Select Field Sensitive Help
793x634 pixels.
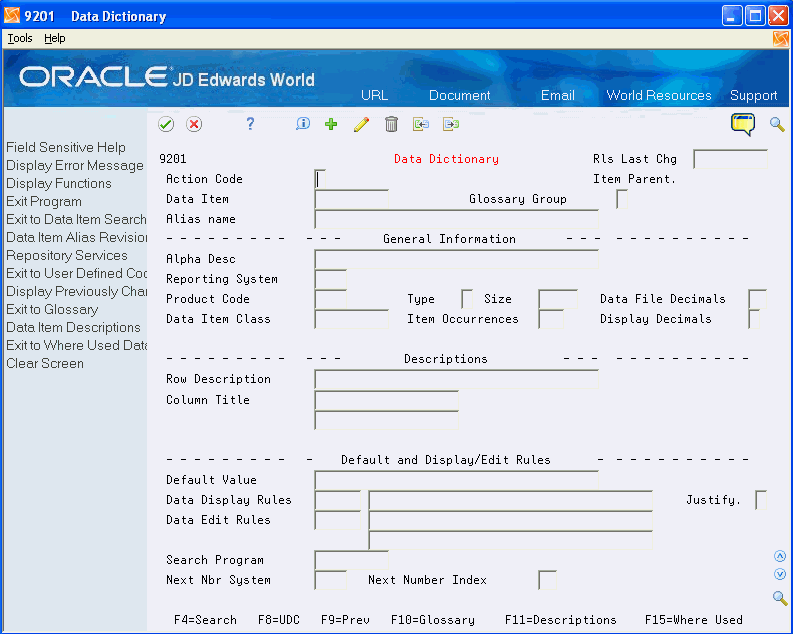tap(66, 147)
